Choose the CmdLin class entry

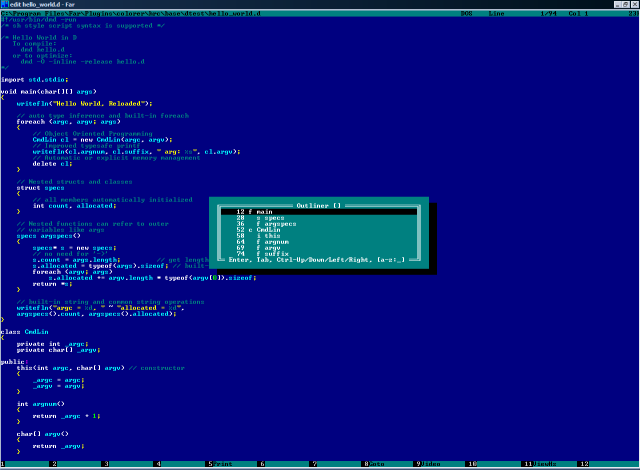pos(319,230)
